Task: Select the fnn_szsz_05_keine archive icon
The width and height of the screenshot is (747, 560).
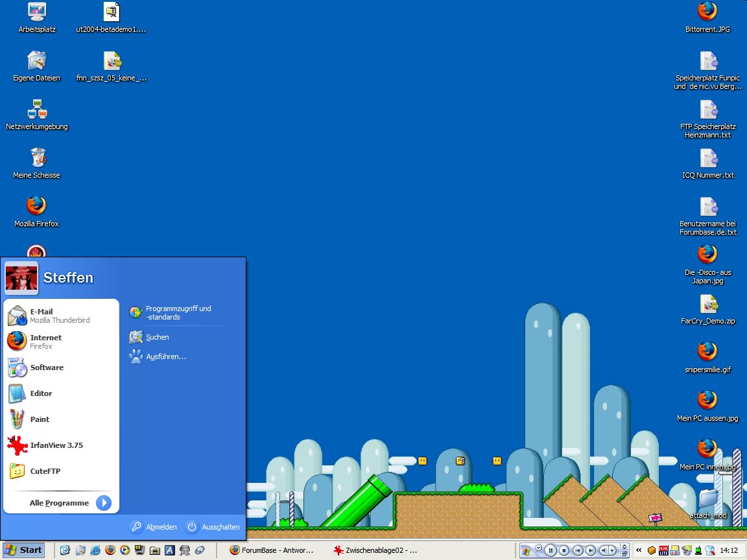Action: (x=111, y=65)
